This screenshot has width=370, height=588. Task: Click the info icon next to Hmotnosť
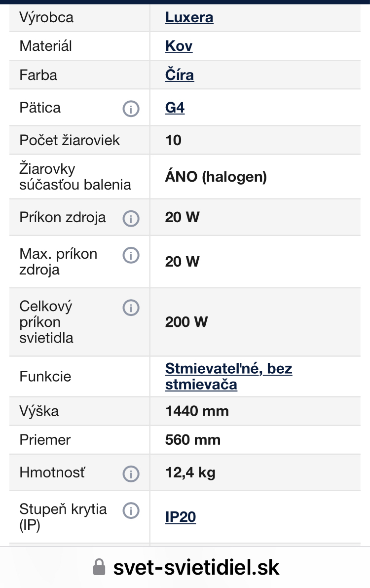[131, 474]
